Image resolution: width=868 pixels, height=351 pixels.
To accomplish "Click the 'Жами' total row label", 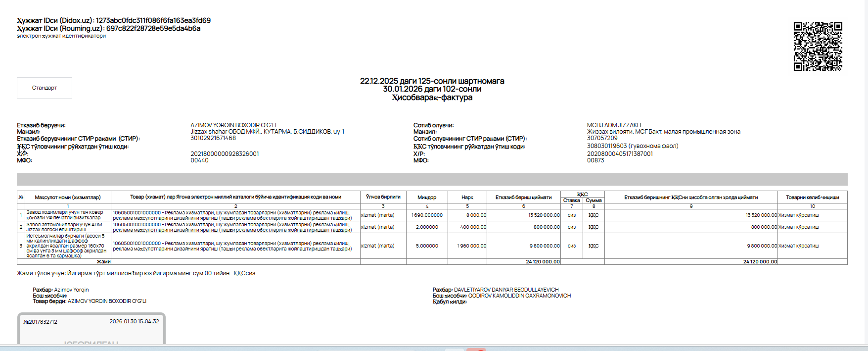I will point(103,262).
